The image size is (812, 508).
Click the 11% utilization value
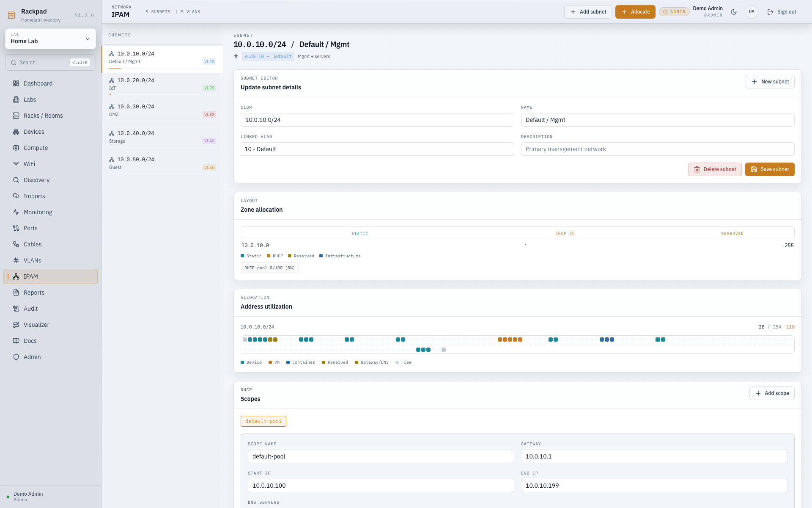pyautogui.click(x=790, y=327)
